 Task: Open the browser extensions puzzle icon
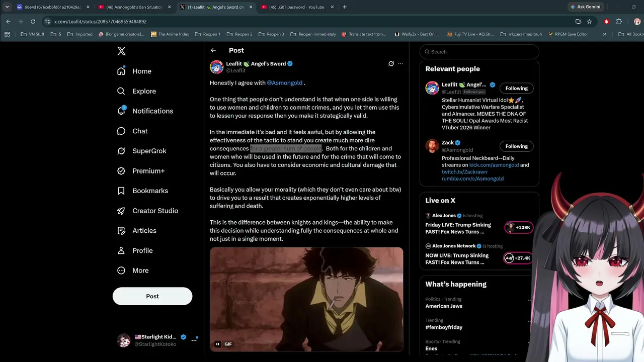[x=619, y=22]
